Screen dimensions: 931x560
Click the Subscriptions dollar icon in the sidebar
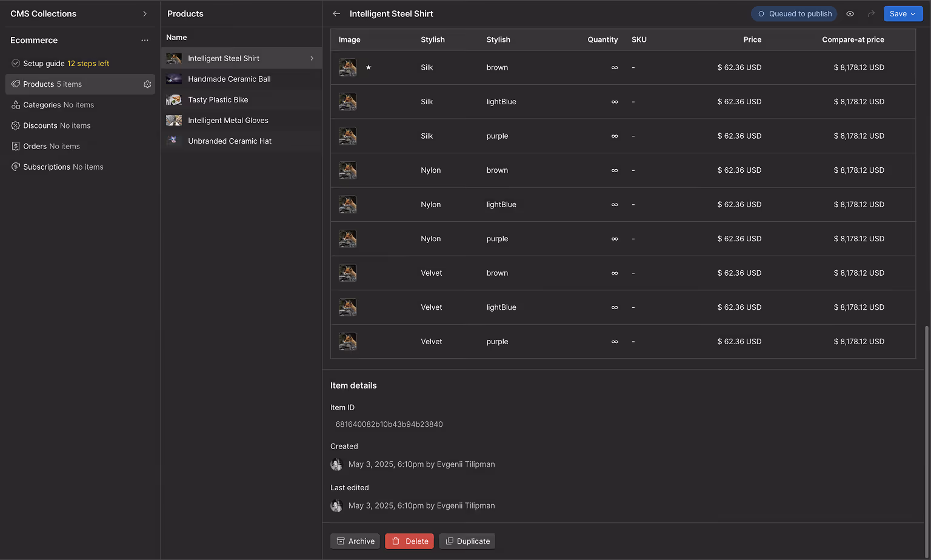15,167
